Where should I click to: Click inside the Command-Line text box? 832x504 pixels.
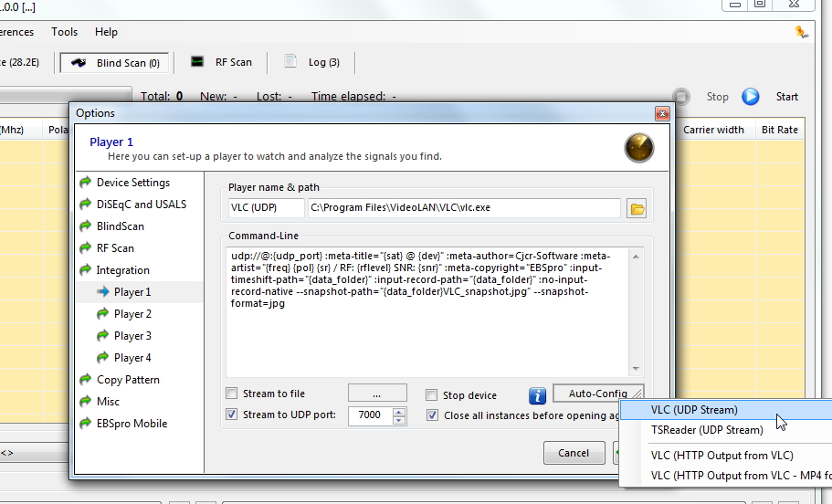coord(427,312)
